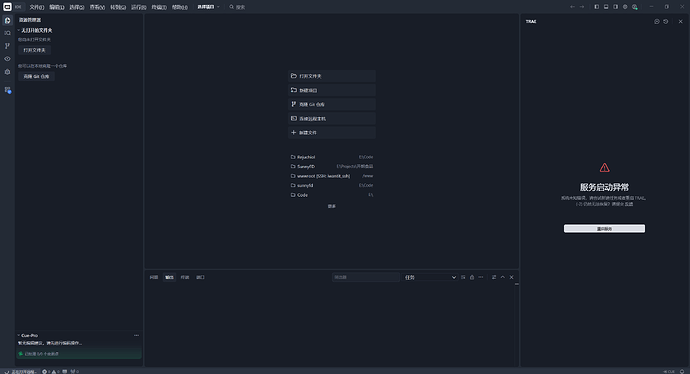Screen dimensions: 690x374
Task: Open the 终端 menu
Action: [x=159, y=7]
